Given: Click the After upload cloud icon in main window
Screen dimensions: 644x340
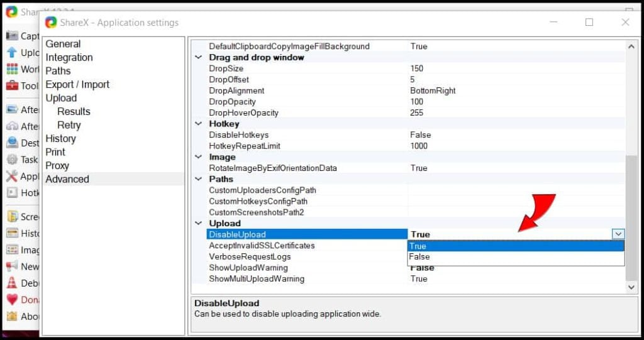Looking at the screenshot, I should (13, 126).
